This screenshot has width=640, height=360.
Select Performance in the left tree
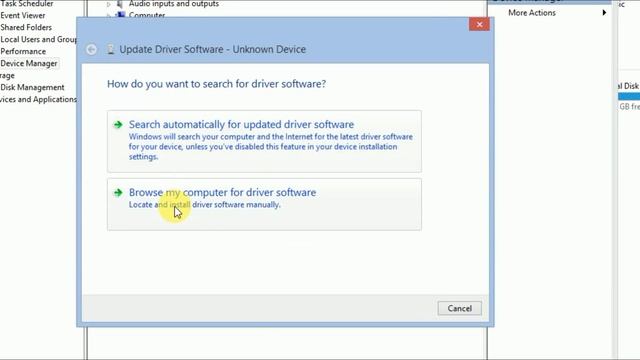coord(23,51)
